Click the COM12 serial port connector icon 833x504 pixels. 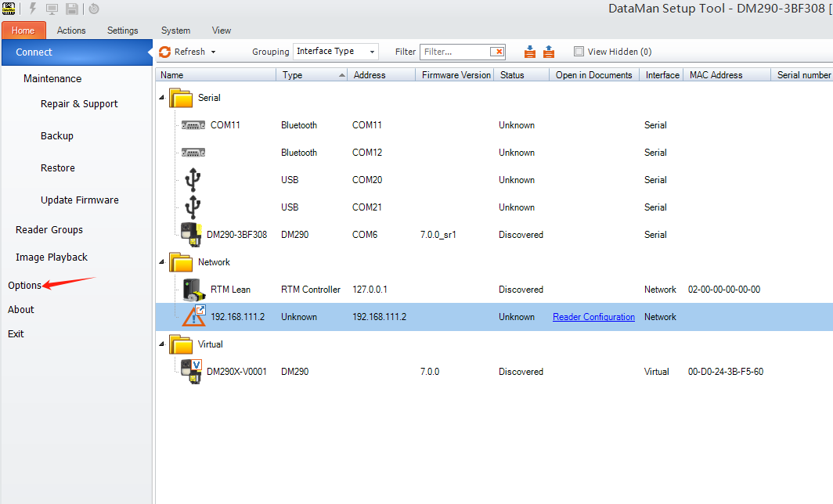coord(193,153)
